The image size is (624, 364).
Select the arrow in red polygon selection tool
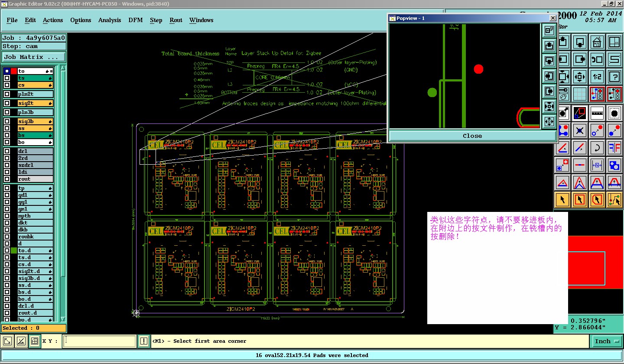[x=597, y=199]
